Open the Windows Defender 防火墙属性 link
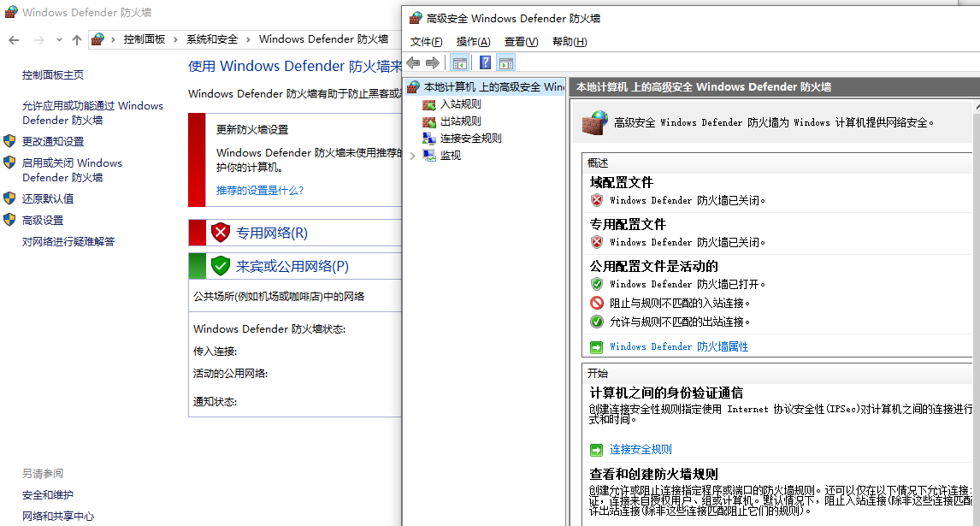 tap(679, 346)
